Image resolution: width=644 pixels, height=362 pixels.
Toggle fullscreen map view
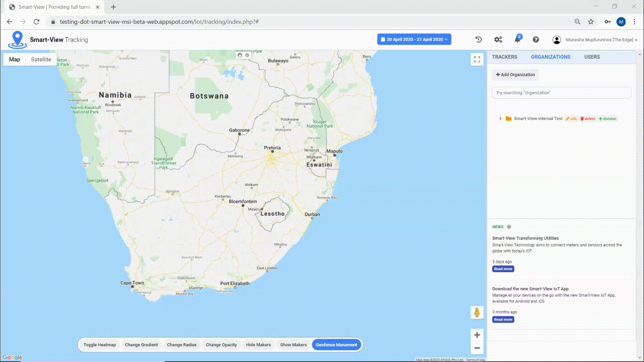tap(477, 59)
